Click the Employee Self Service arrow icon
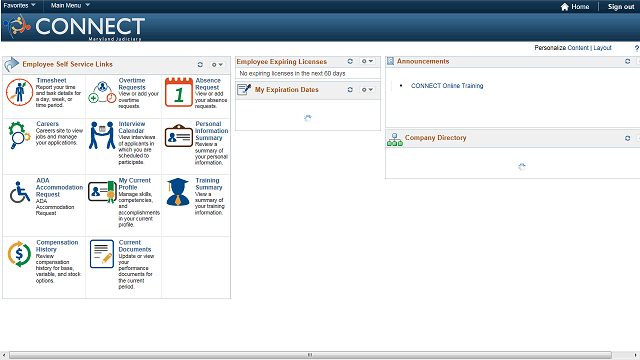This screenshot has height=360, width=640. click(12, 64)
